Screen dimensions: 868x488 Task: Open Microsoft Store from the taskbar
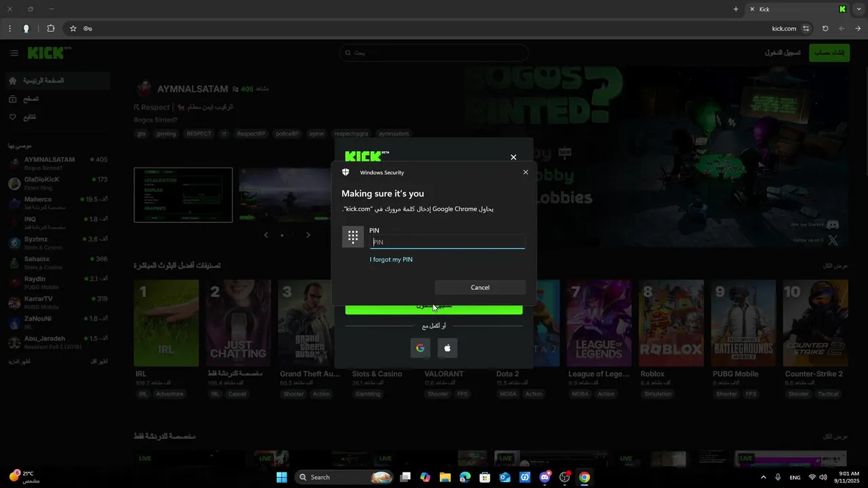[x=485, y=477]
